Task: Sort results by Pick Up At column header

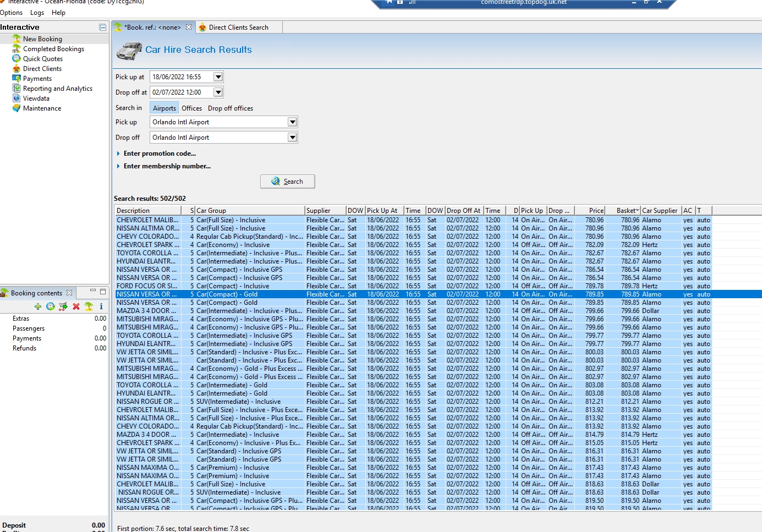Action: 385,211
